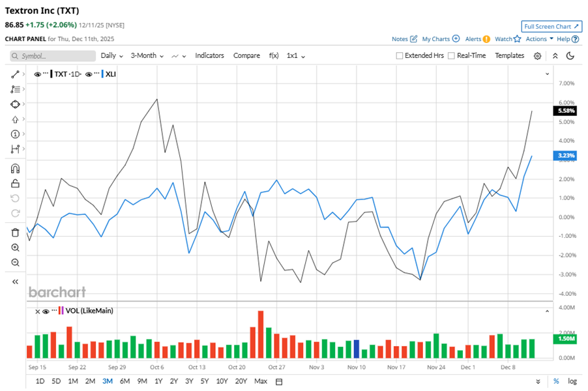
Task: Enable Extended Hrs checkbox
Action: pyautogui.click(x=400, y=55)
